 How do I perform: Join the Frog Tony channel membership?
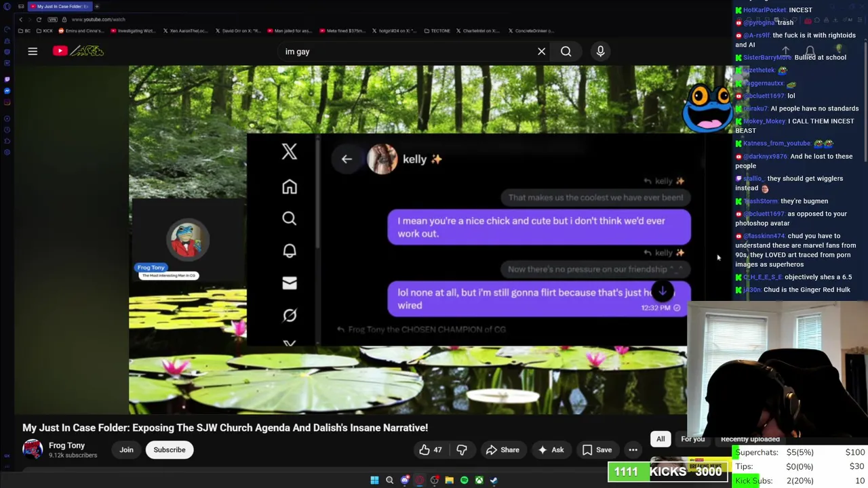tap(126, 450)
